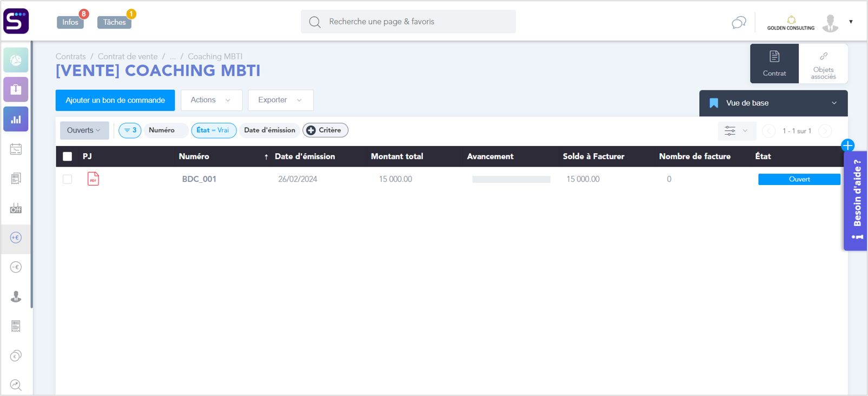
Task: Click the search magnifier icon
Action: 315,22
